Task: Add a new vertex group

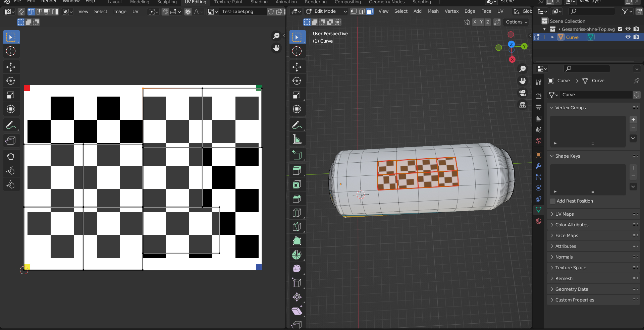Action: [633, 120]
